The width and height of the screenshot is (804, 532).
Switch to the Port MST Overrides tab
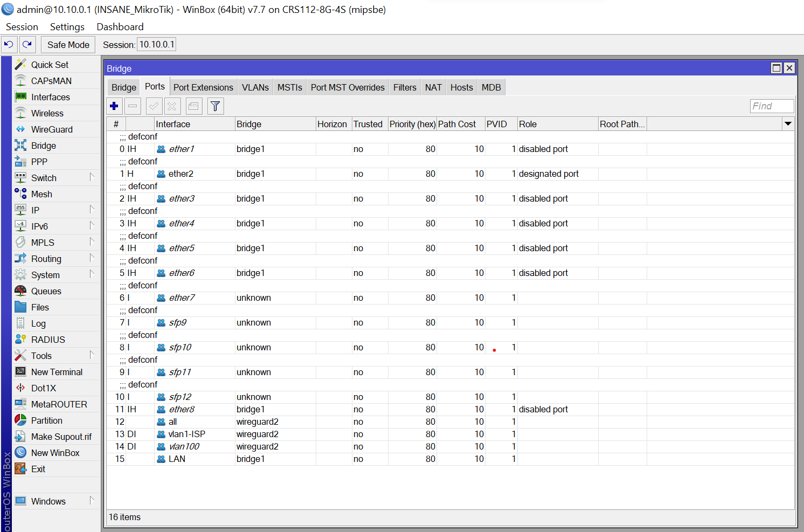tap(348, 87)
